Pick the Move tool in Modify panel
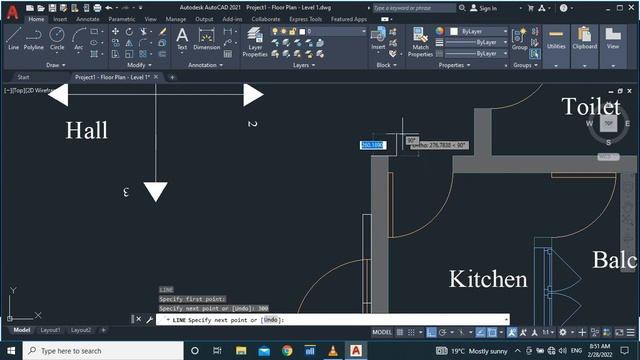 tap(116, 31)
